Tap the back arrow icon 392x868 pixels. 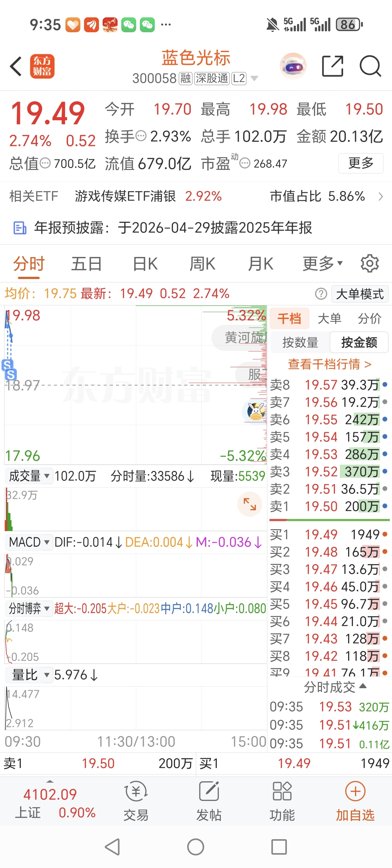click(16, 66)
